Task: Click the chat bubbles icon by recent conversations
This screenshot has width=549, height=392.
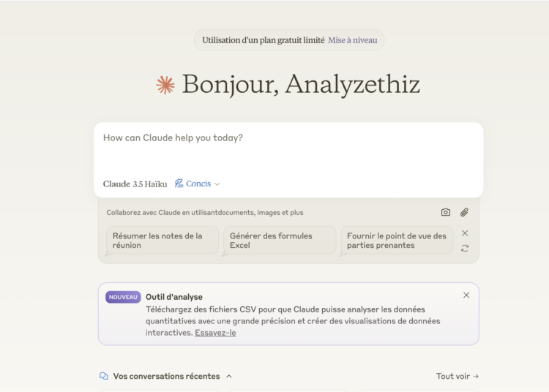Action: (x=104, y=376)
